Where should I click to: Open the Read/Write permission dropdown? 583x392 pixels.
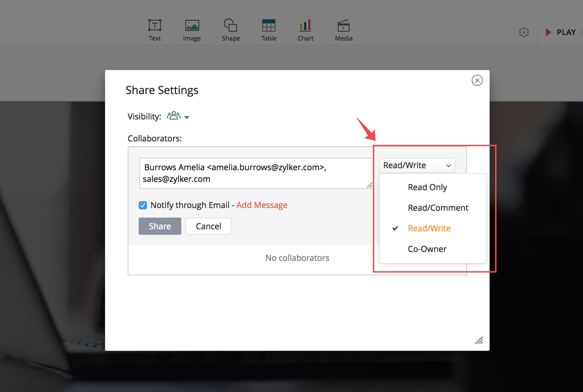[417, 165]
